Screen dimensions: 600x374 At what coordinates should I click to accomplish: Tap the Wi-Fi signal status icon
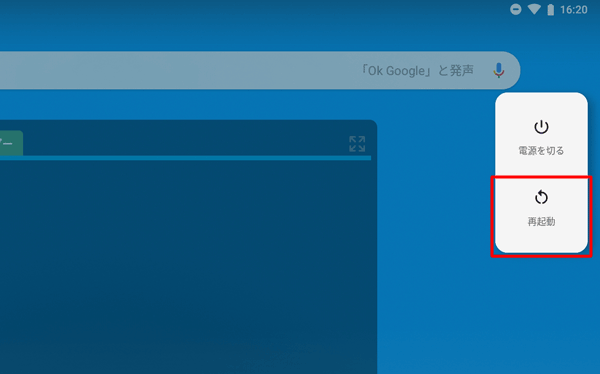point(534,10)
